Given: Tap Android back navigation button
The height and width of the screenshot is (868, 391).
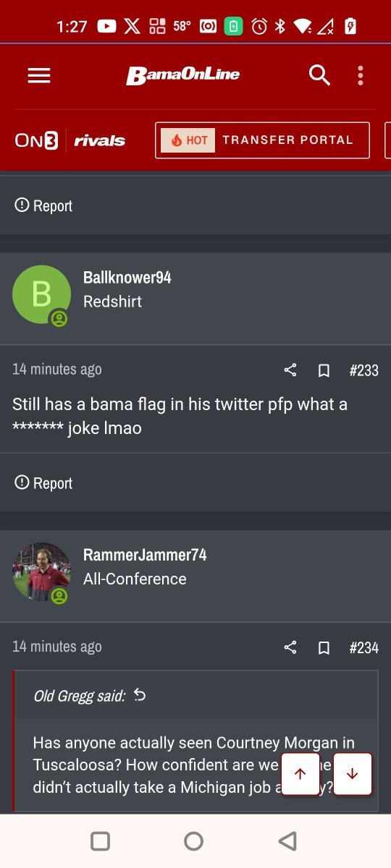Looking at the screenshot, I should coord(287,841).
